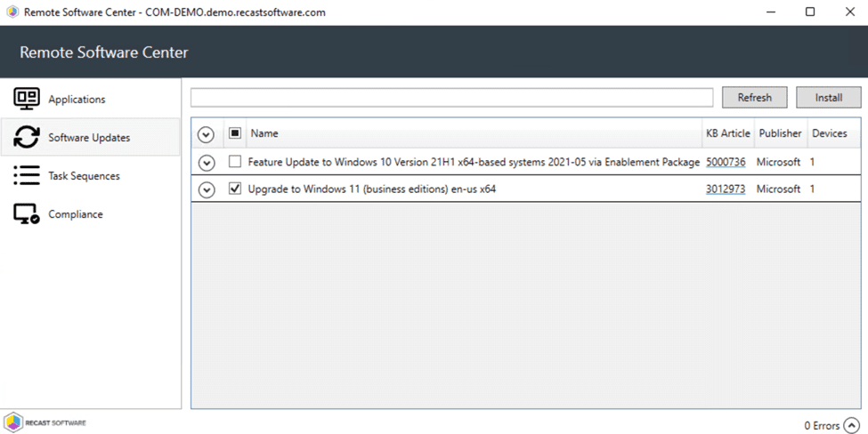Viewport: 868px width, 434px height.
Task: Open the Applications section label
Action: pos(77,100)
